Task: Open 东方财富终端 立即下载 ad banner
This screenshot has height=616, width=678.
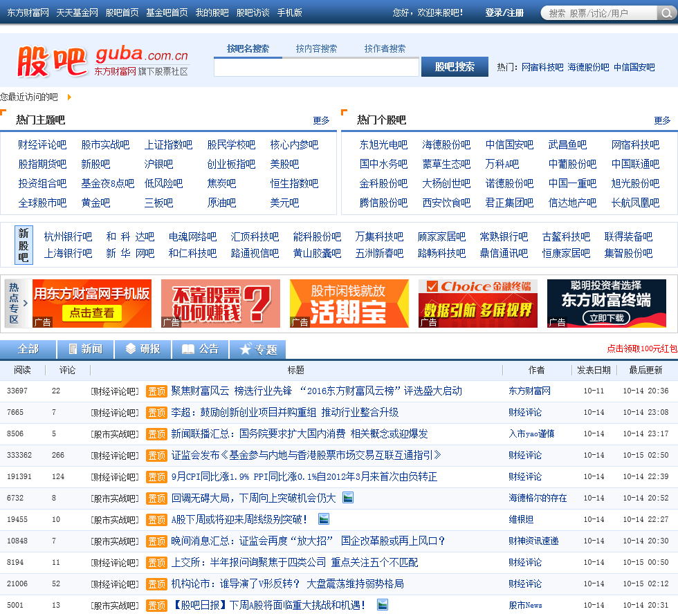Action: click(607, 304)
